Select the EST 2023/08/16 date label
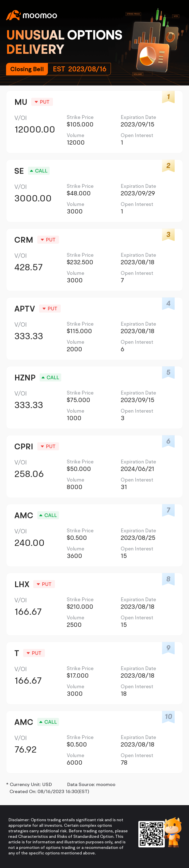This screenshot has width=189, height=868. [x=80, y=69]
